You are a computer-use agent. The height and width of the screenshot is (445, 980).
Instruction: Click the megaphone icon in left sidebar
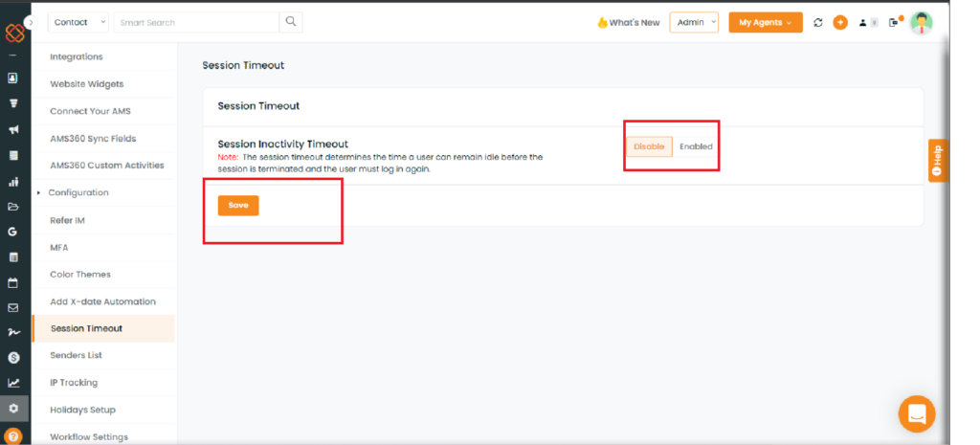[x=13, y=130]
